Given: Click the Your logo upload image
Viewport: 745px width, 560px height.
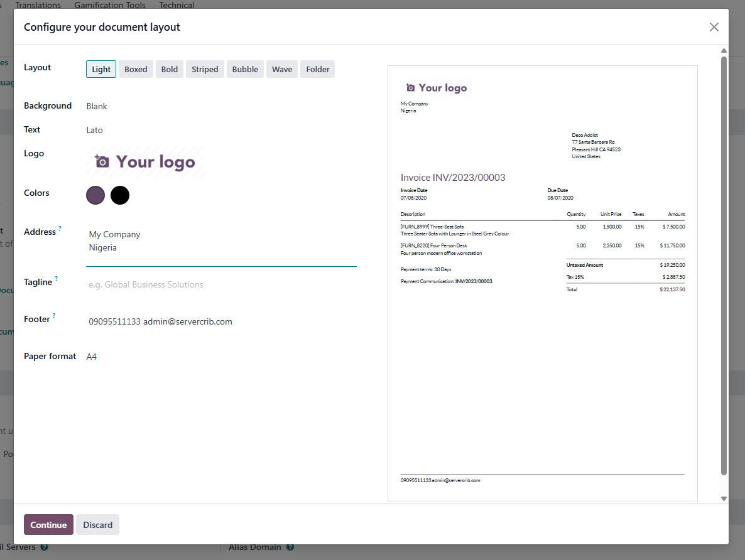Looking at the screenshot, I should 145,162.
